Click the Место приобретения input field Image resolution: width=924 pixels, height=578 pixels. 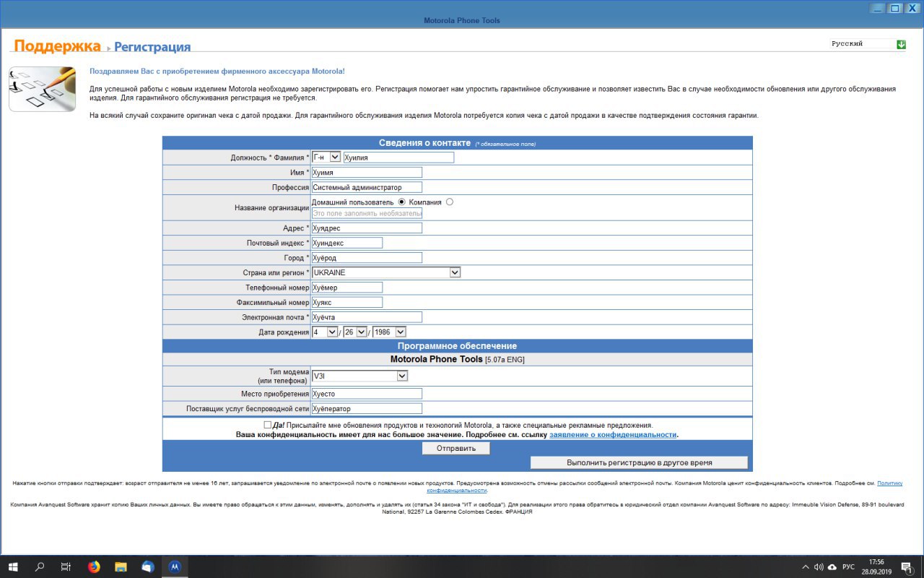(x=367, y=394)
